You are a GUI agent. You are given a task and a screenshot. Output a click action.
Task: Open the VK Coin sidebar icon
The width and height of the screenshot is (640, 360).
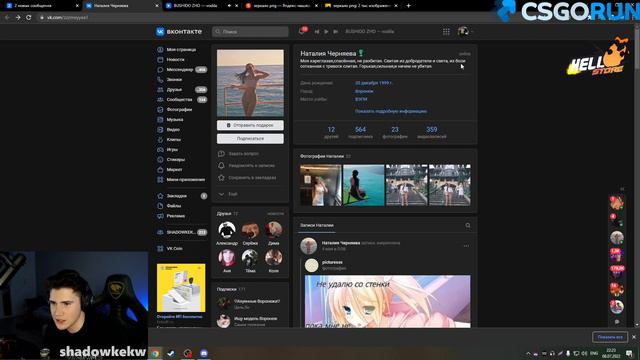160,249
